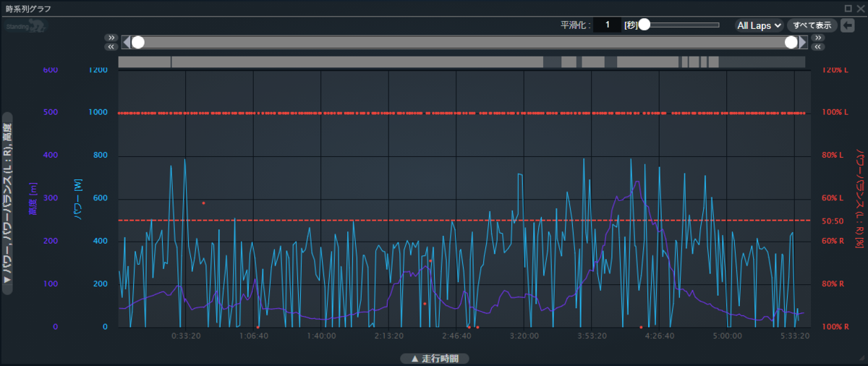Click the 100% L balance axis label
Screen dimensions: 868x366
pos(835,113)
